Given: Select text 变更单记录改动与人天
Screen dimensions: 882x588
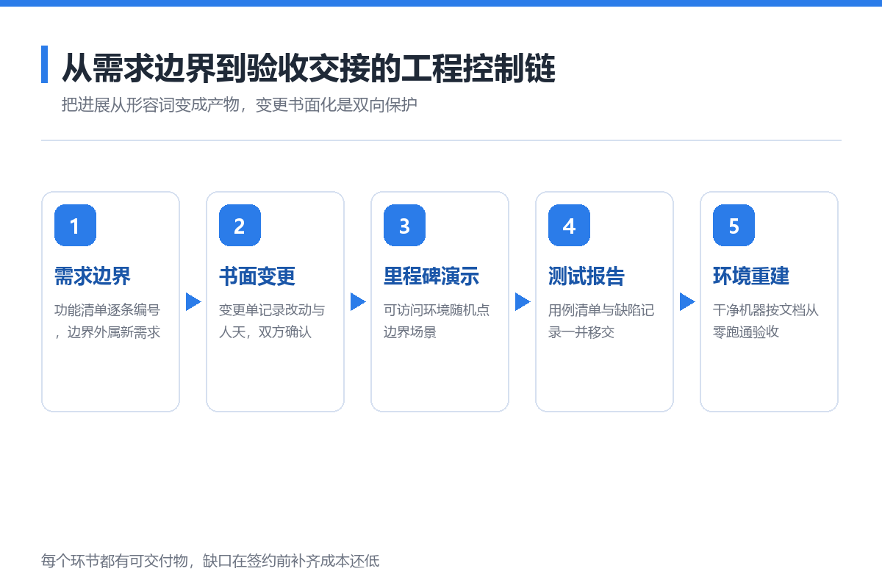Looking at the screenshot, I should point(272,320).
